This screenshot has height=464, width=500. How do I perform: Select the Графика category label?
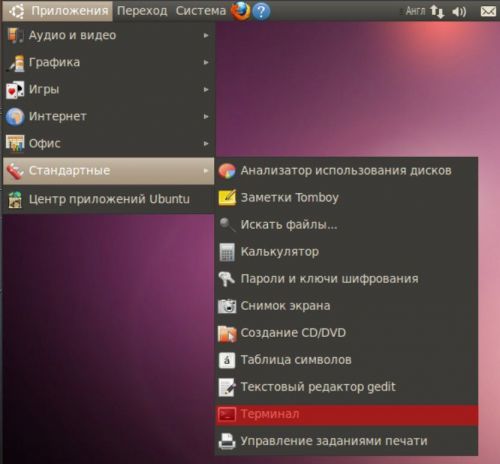(54, 63)
